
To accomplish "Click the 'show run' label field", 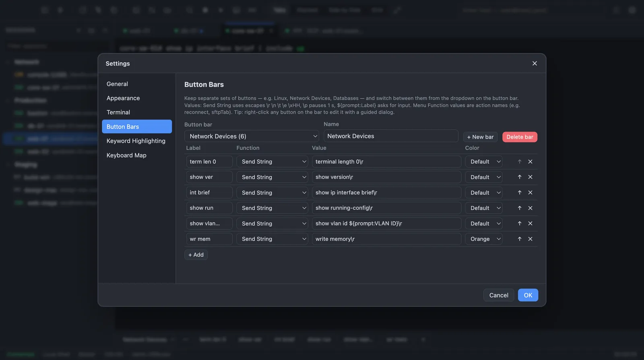I will pyautogui.click(x=209, y=208).
